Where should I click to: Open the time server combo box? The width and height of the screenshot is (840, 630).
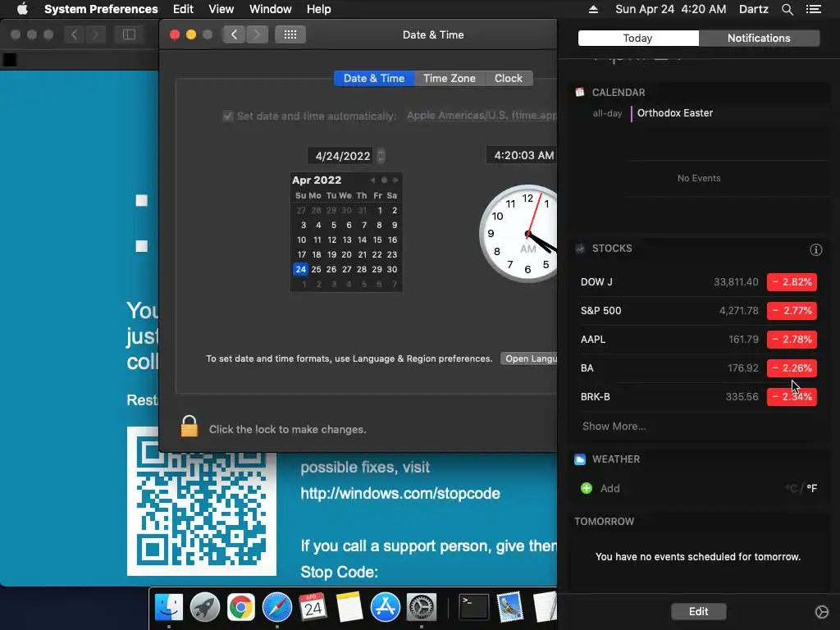click(481, 116)
